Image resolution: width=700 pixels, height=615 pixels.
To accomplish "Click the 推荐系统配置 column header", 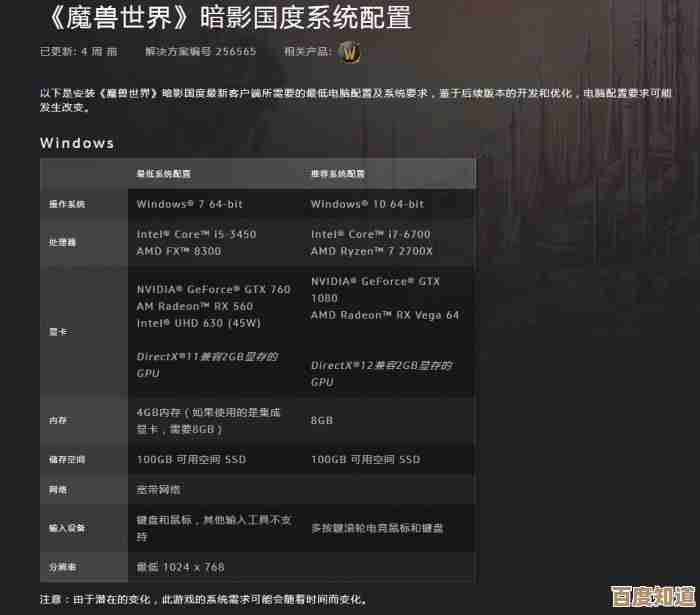I will 338,174.
